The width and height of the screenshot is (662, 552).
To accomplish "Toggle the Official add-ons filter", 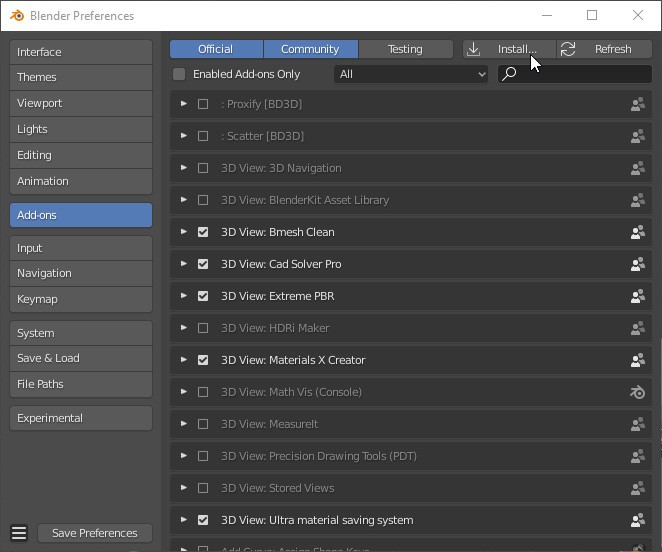I will click(216, 49).
